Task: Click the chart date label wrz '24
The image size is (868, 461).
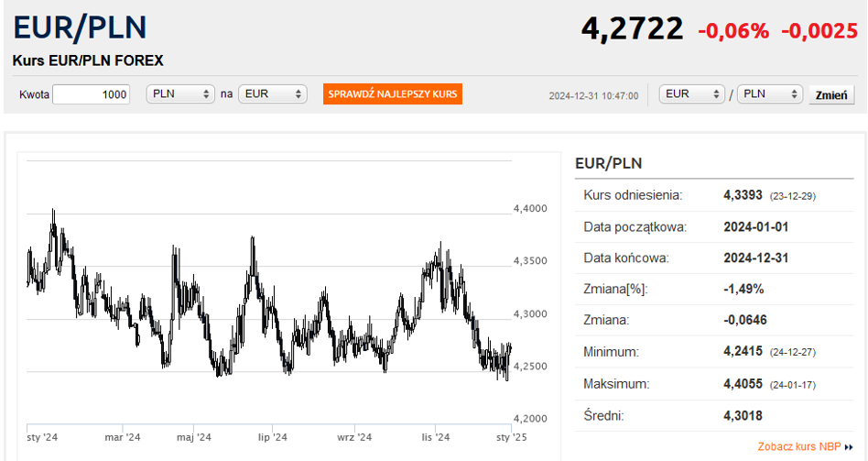Action: 354,437
